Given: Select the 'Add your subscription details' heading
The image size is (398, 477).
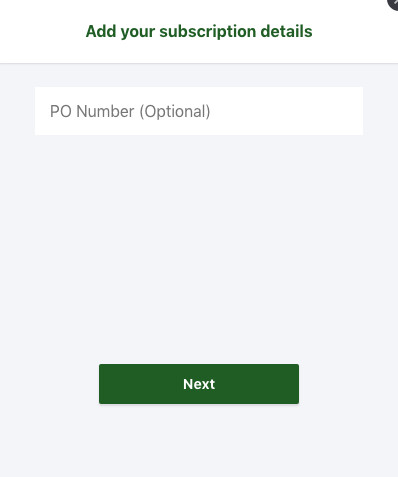Looking at the screenshot, I should point(199,32).
